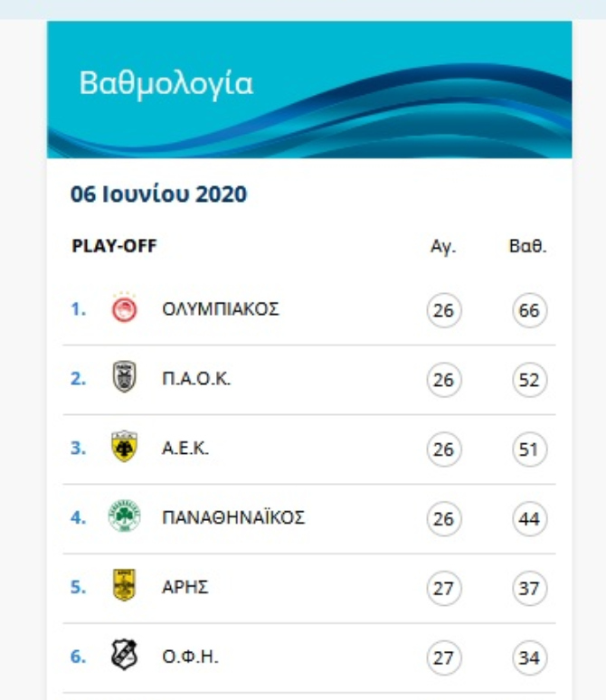This screenshot has width=606, height=700.
Task: Click the 06 Ιουνίου 2020 date heading
Action: 158,194
